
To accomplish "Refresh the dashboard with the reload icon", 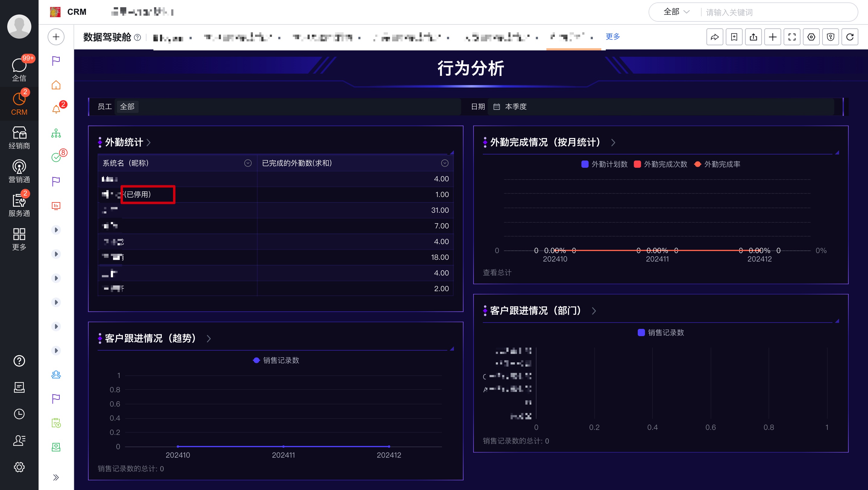I will [x=850, y=37].
